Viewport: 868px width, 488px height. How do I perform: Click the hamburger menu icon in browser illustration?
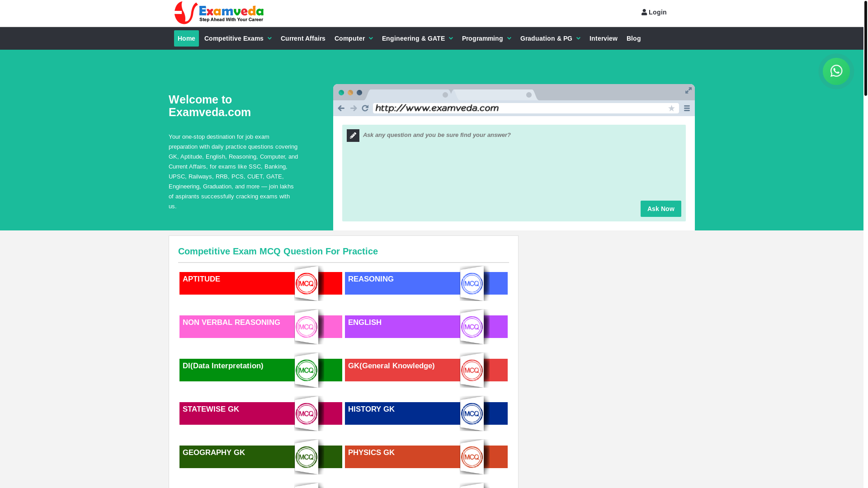pos(687,108)
